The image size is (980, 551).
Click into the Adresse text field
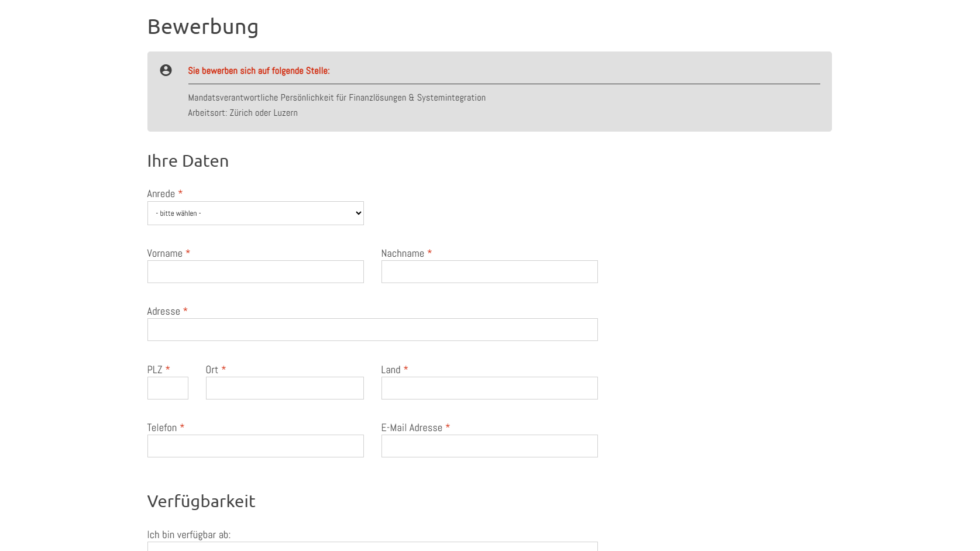click(x=372, y=330)
